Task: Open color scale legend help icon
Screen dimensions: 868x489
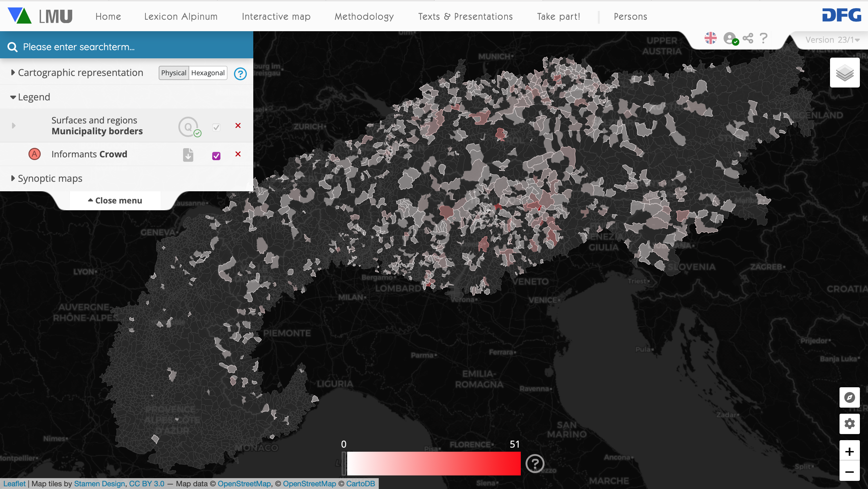Action: pyautogui.click(x=535, y=463)
